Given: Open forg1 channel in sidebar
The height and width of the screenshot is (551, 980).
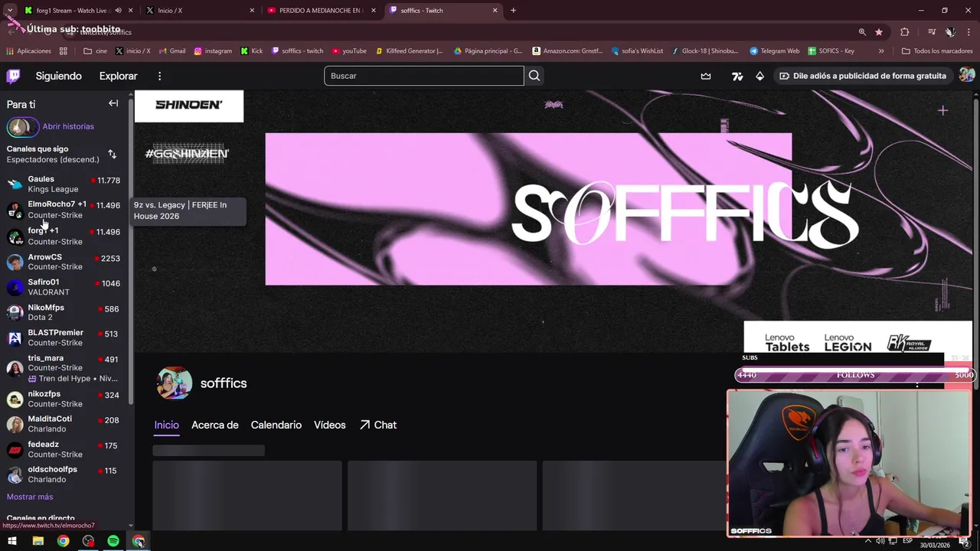Looking at the screenshot, I should click(x=64, y=236).
